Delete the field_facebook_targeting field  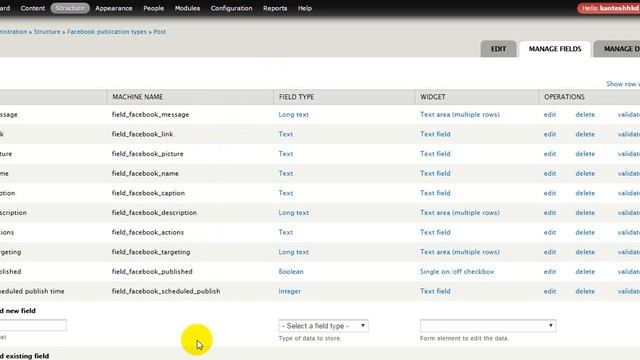[x=585, y=252]
